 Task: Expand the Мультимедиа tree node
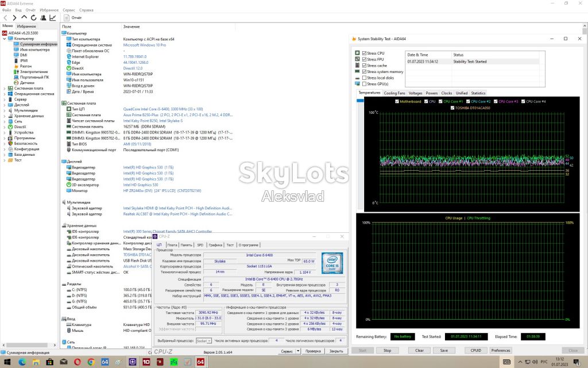(5, 110)
